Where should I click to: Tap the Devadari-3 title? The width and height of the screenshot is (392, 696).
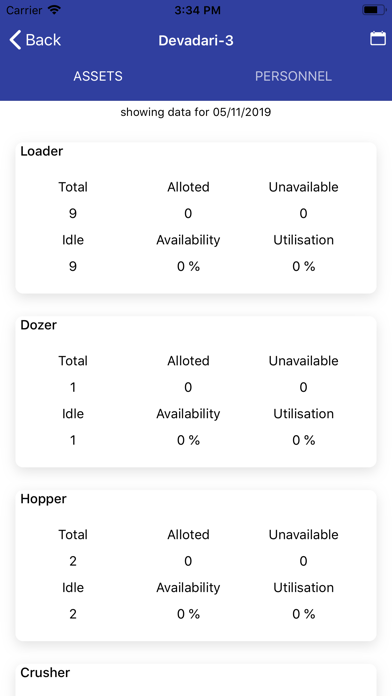[196, 40]
